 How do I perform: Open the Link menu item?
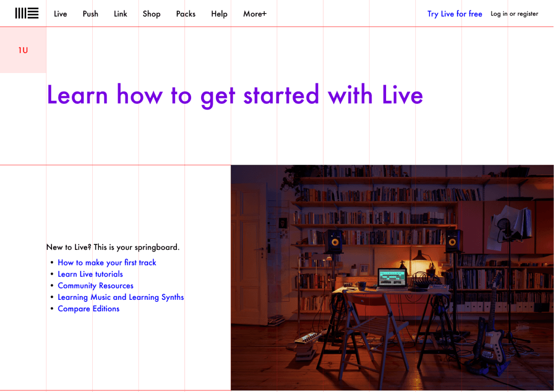[120, 14]
